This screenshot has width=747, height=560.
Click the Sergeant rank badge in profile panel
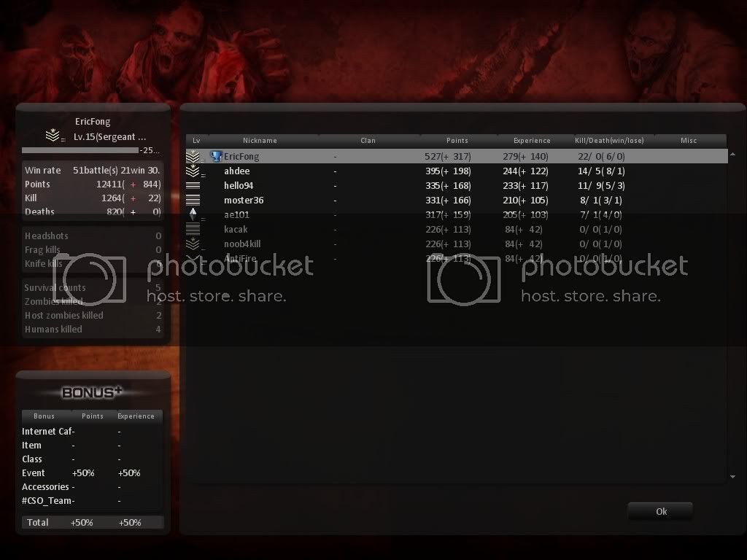pos(53,136)
